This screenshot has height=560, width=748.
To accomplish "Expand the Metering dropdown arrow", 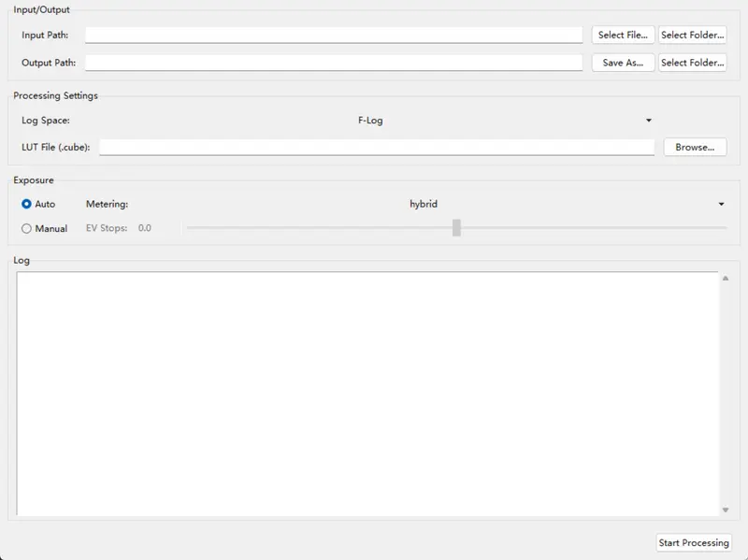I will (x=721, y=204).
